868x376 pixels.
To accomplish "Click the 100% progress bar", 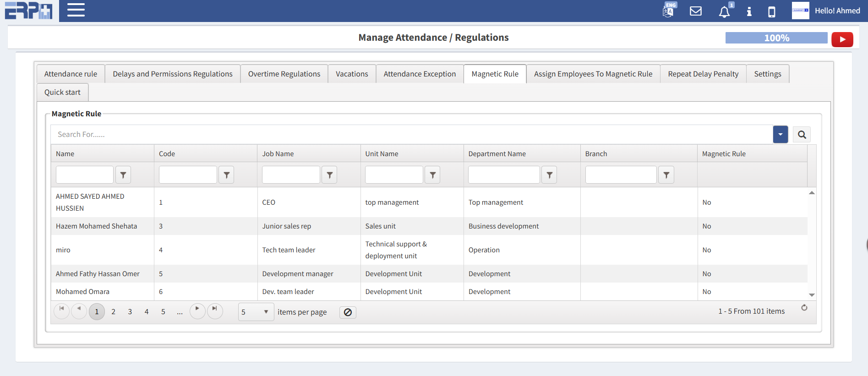I will click(x=776, y=38).
